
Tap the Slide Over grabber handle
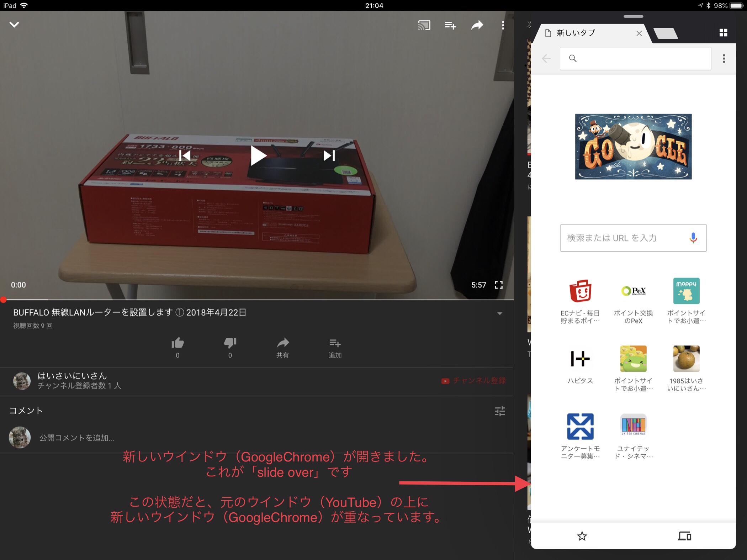pyautogui.click(x=633, y=16)
